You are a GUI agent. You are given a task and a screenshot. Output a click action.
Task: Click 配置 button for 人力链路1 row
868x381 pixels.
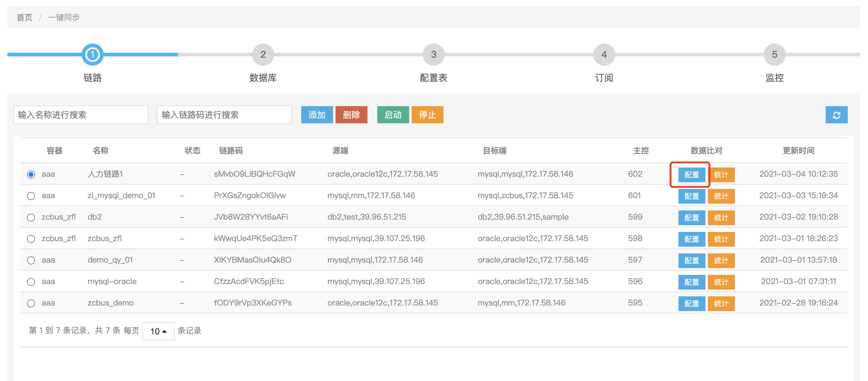[691, 175]
